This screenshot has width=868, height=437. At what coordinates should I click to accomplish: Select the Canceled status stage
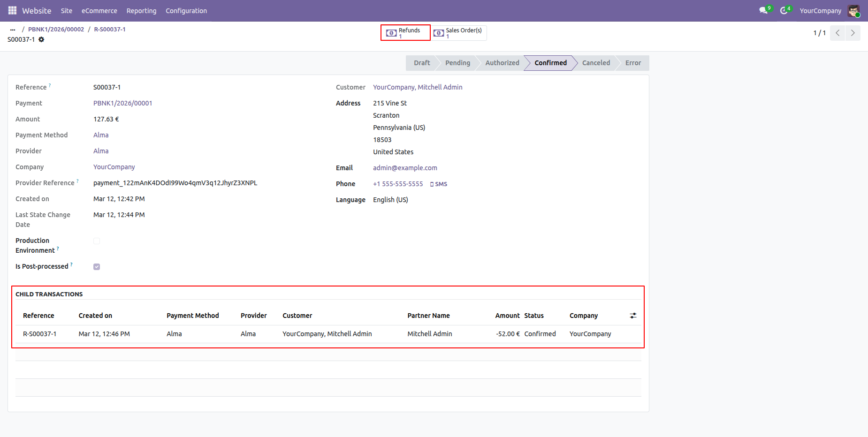[x=596, y=63]
